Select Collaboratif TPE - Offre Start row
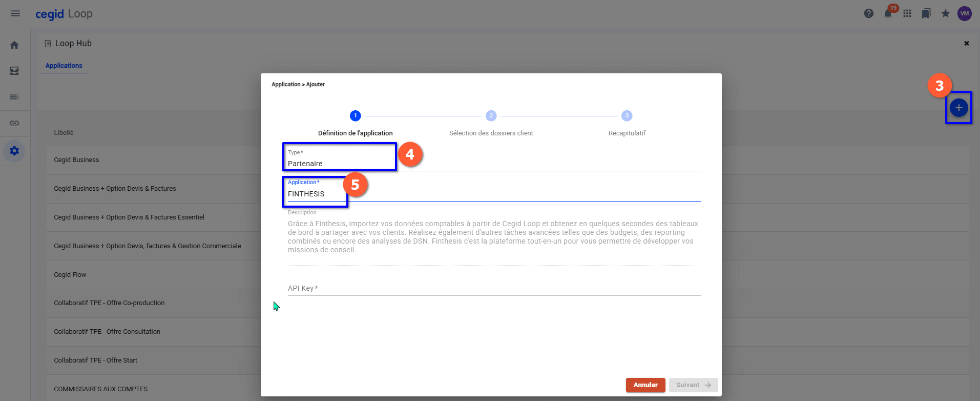 [x=154, y=360]
